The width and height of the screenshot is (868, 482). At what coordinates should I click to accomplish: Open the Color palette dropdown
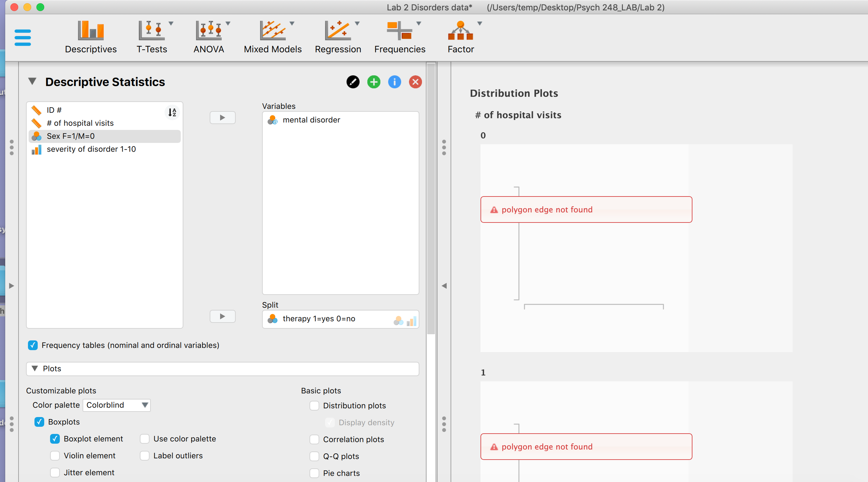pos(116,405)
